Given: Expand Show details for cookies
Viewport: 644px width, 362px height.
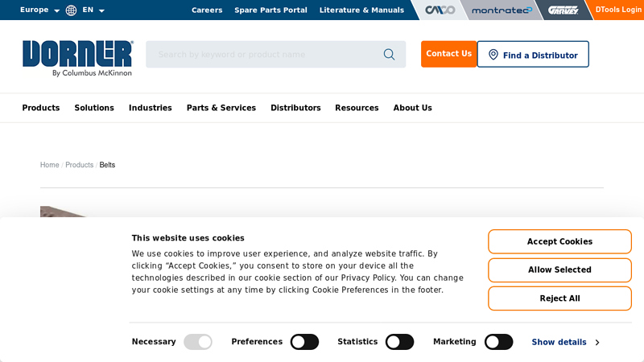Looking at the screenshot, I should click(x=564, y=342).
